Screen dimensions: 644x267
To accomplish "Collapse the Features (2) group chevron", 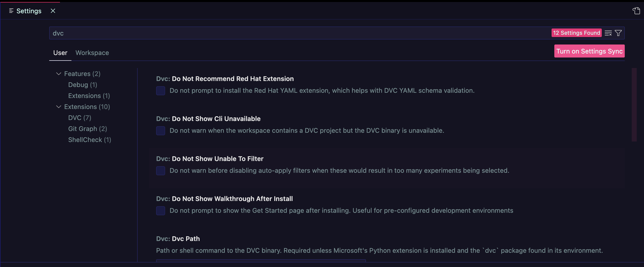I will tap(58, 73).
